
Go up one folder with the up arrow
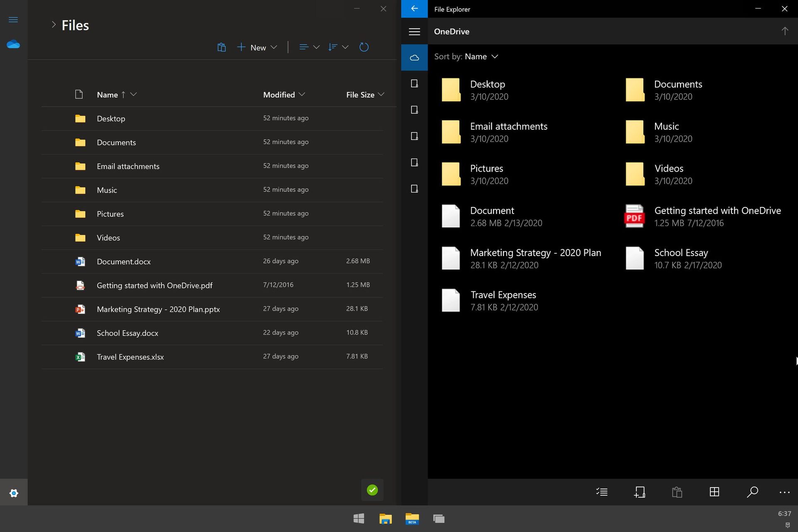784,31
